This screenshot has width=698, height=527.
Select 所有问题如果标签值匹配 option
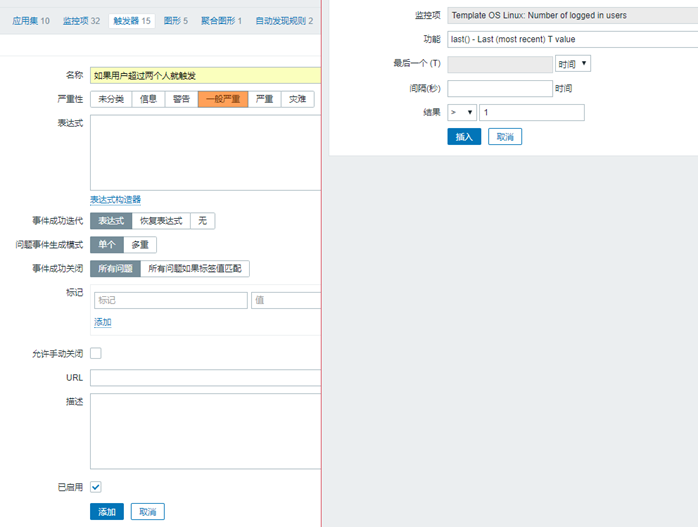[195, 268]
